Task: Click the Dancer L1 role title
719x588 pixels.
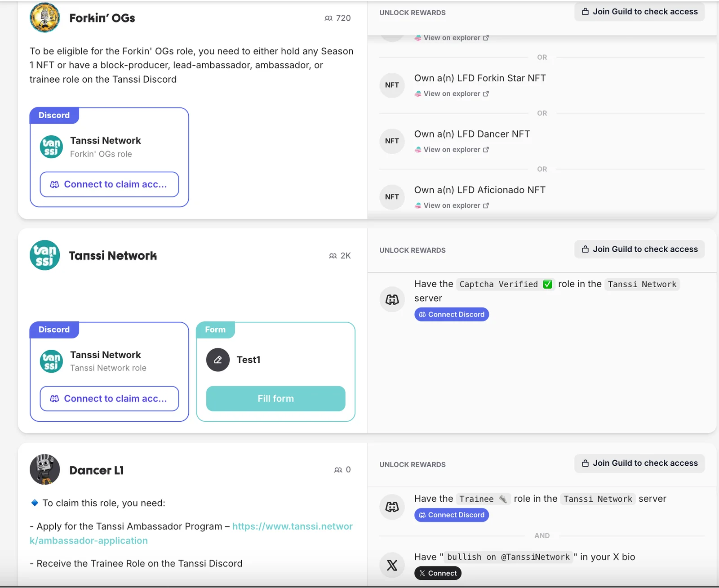Action: 96,470
